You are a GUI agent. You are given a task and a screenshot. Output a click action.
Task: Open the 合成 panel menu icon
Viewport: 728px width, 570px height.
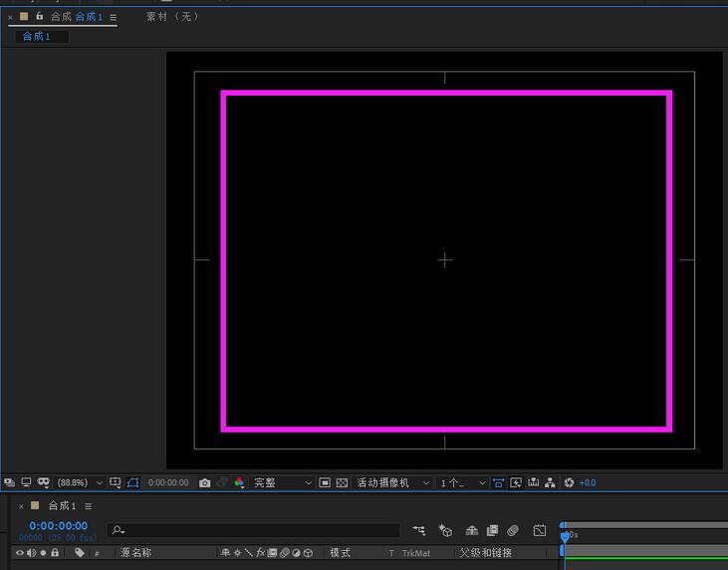(113, 18)
